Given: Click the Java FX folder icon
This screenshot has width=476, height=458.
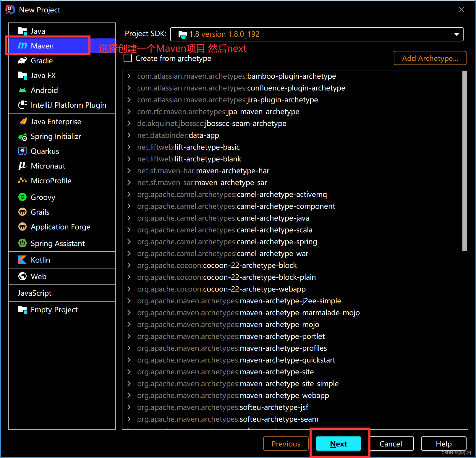Looking at the screenshot, I should tap(22, 75).
